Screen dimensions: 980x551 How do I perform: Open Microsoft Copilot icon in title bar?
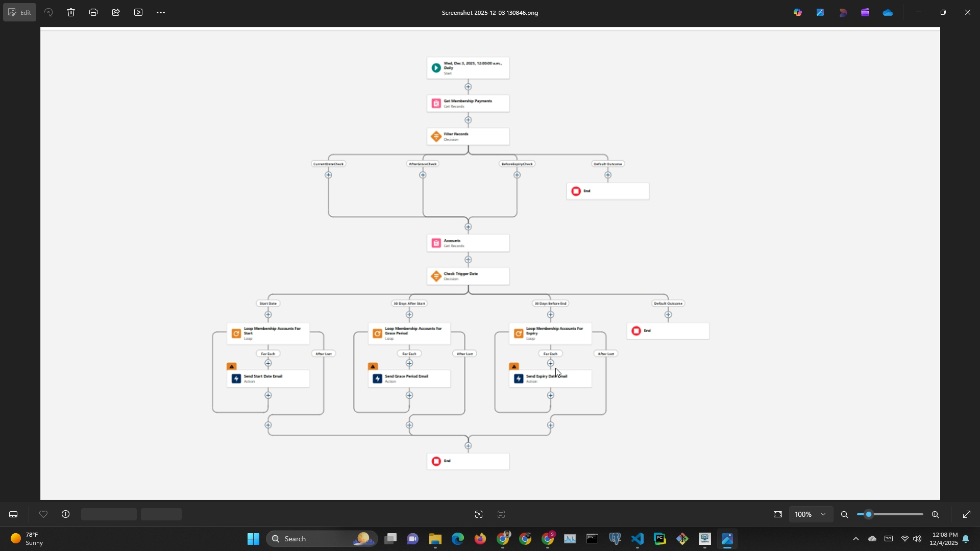point(798,12)
